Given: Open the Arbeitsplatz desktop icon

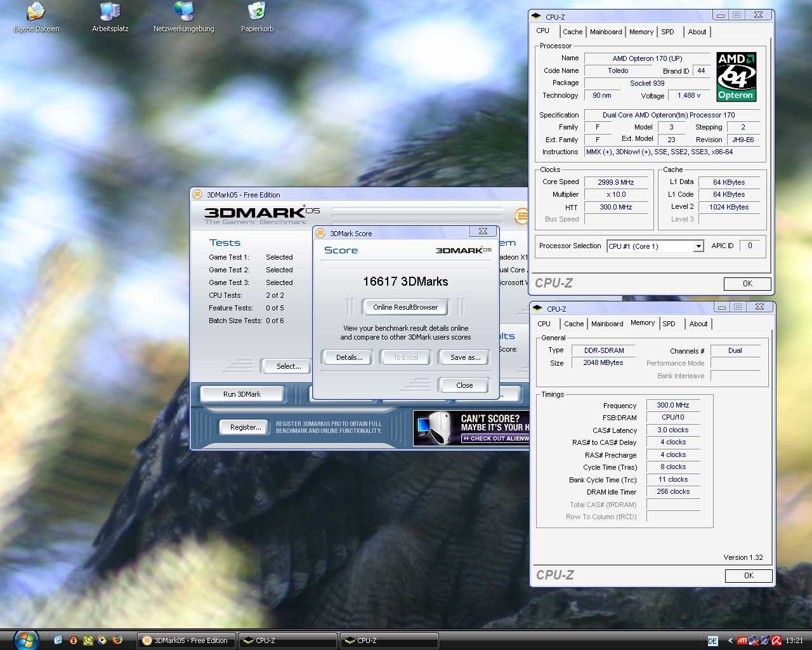Looking at the screenshot, I should (x=110, y=17).
